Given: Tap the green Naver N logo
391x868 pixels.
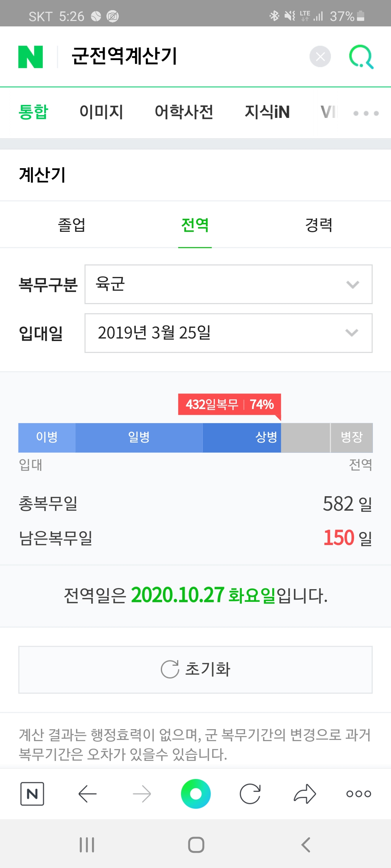Looking at the screenshot, I should [x=31, y=57].
